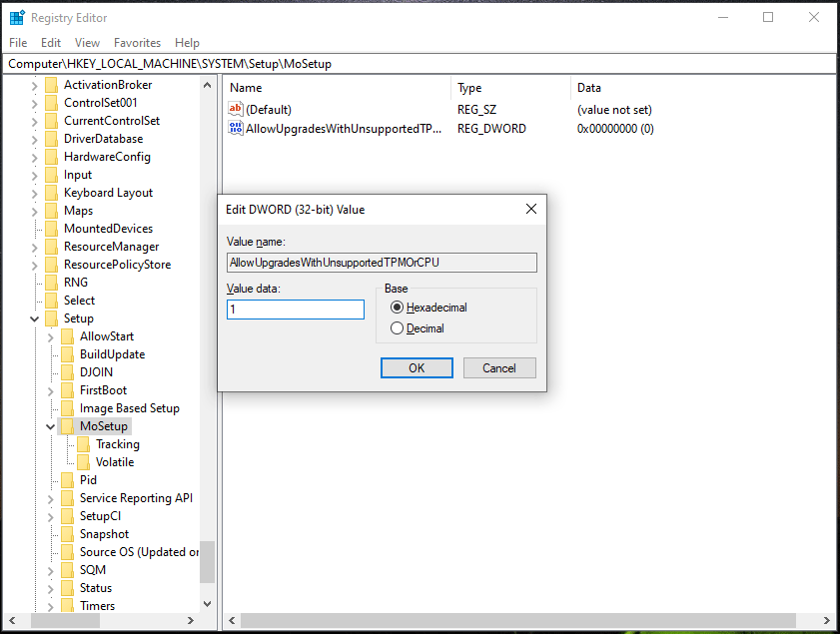Click the Maps folder icon
Viewport: 840px width, 634px height.
click(51, 211)
